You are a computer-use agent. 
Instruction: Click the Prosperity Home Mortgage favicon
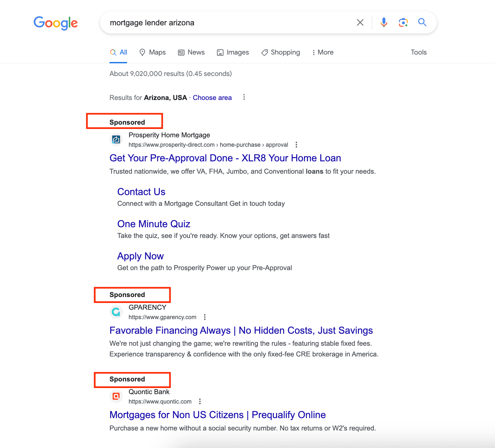point(116,139)
